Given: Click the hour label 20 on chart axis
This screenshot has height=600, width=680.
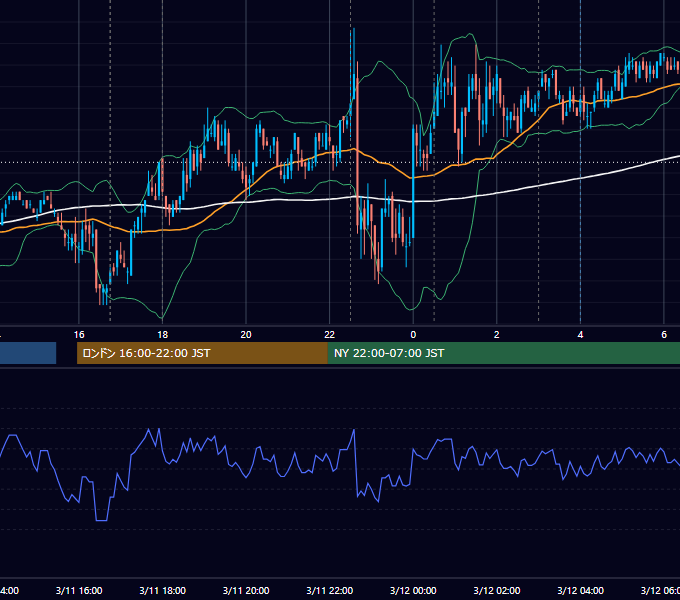Looking at the screenshot, I should pos(246,335).
